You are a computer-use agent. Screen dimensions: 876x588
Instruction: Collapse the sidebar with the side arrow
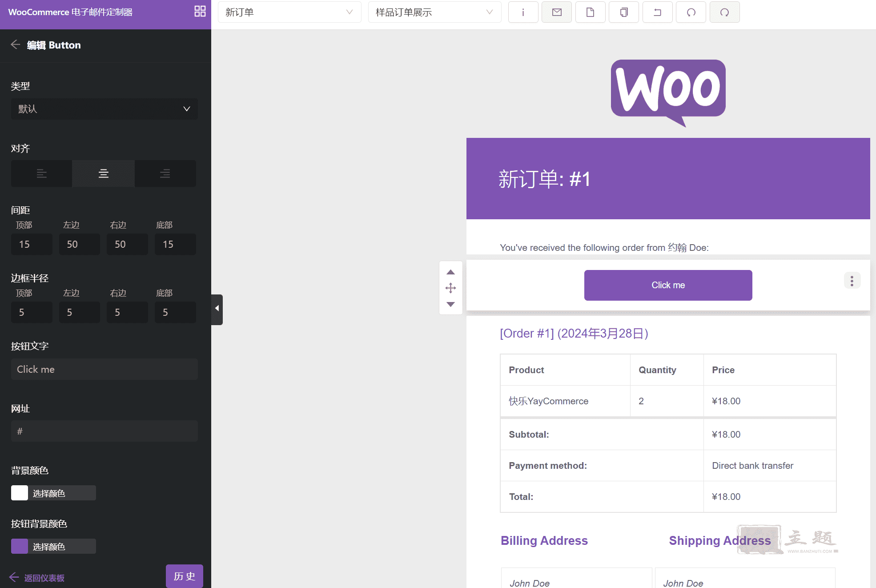coord(217,309)
